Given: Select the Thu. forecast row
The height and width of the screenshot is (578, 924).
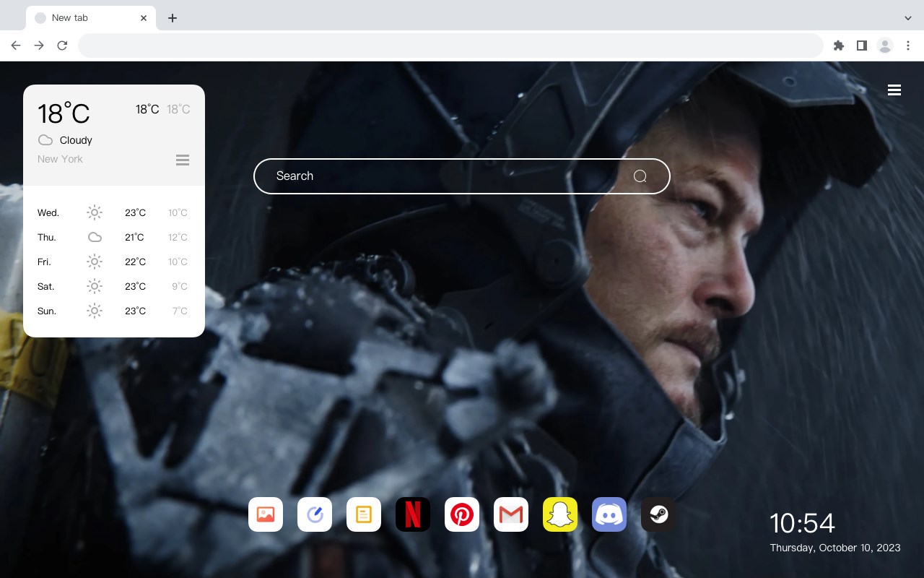Looking at the screenshot, I should (114, 237).
